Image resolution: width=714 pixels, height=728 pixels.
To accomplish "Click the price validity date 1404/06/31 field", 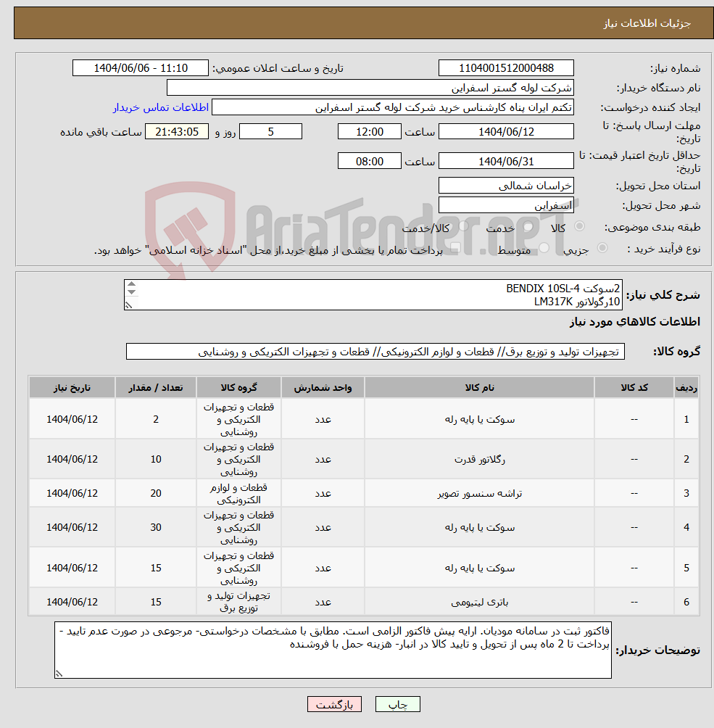I will 506,161.
